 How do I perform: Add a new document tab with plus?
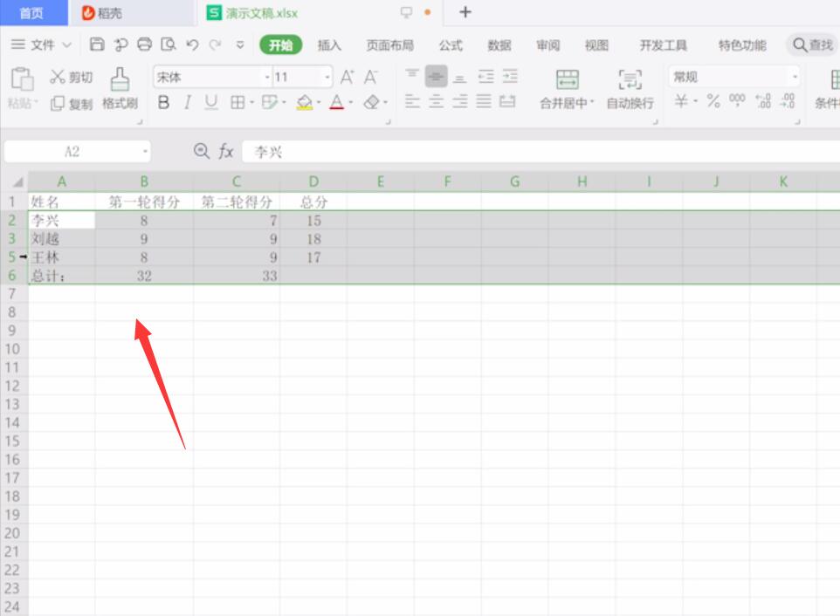tap(465, 11)
